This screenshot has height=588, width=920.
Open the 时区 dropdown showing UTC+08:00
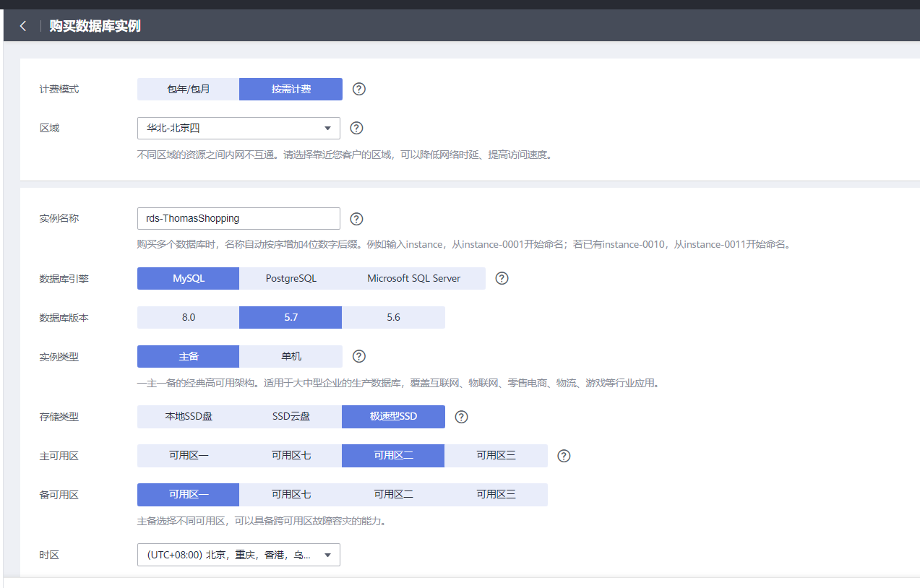click(238, 555)
